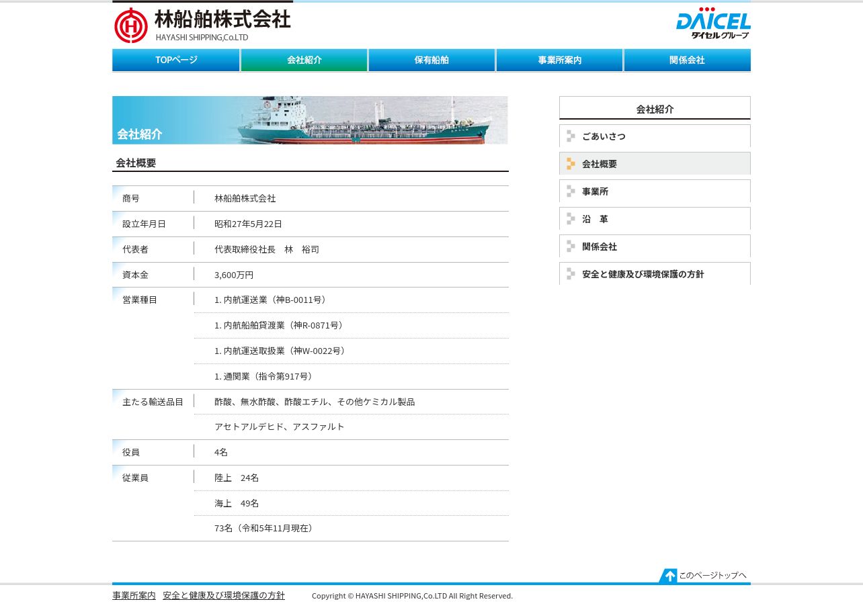
Task: Click the orange bullet icon next to 会社概要
Action: point(571,164)
